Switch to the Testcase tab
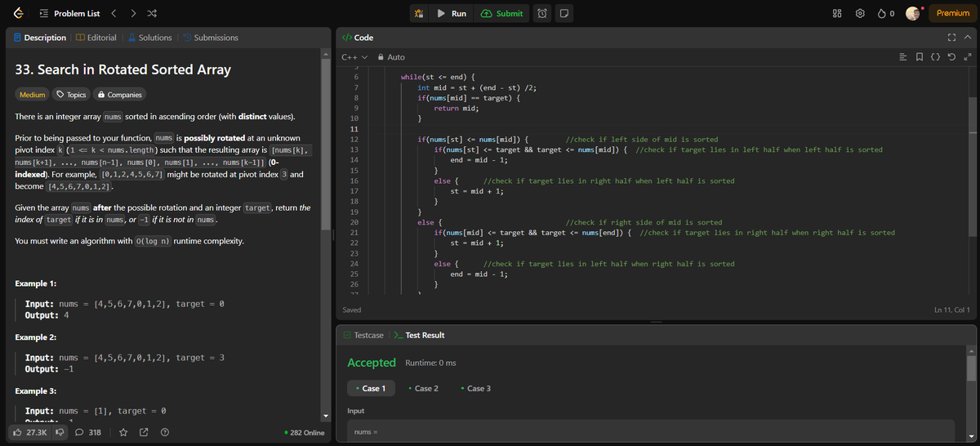The image size is (980, 446). (363, 335)
